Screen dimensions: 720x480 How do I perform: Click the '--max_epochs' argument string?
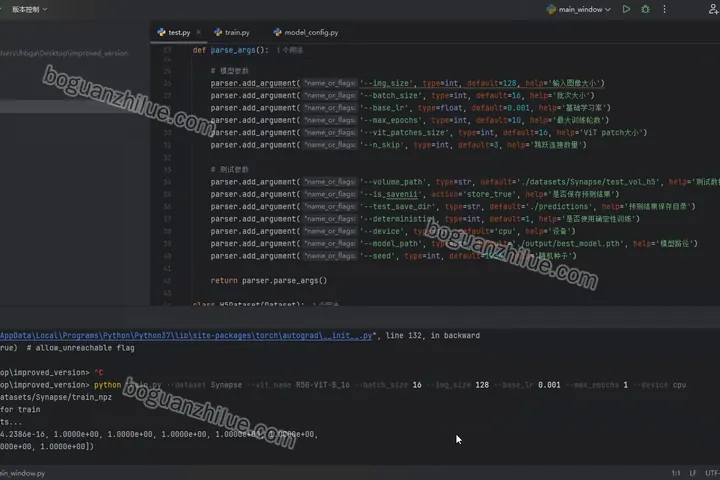click(391, 120)
